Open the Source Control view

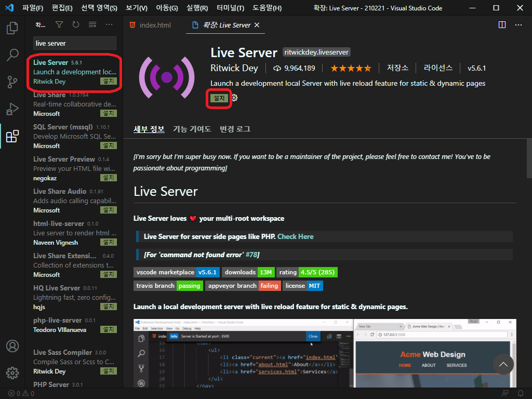12,82
